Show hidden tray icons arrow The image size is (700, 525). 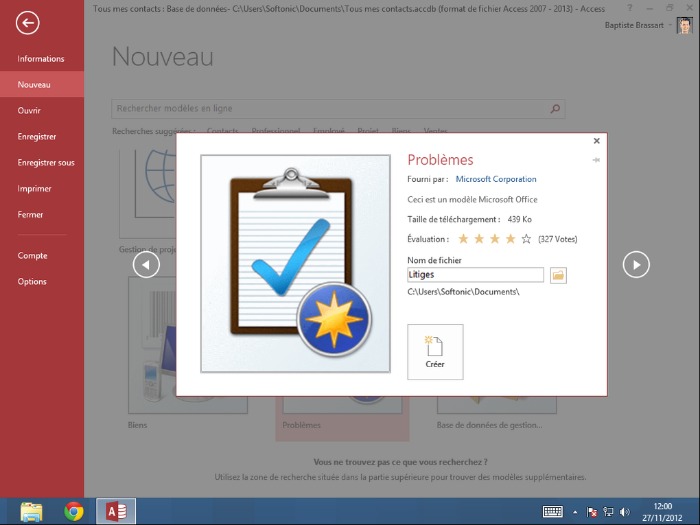click(x=575, y=512)
